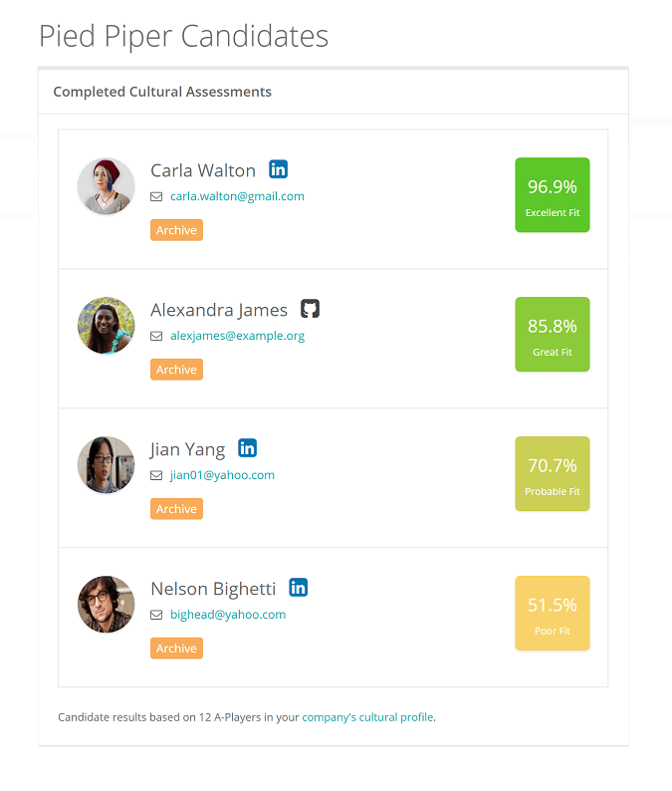
Task: Open Alexandra James's GitHub profile icon
Action: pyautogui.click(x=311, y=309)
